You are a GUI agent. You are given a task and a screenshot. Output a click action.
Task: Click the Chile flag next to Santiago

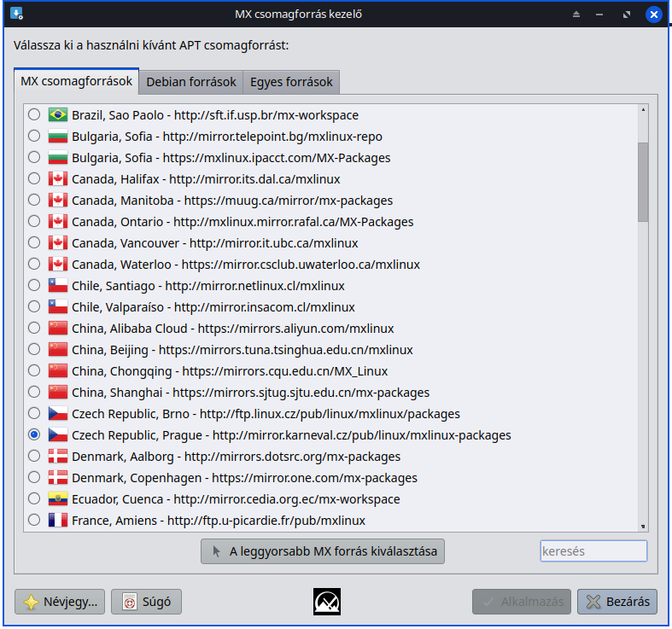[x=58, y=285]
